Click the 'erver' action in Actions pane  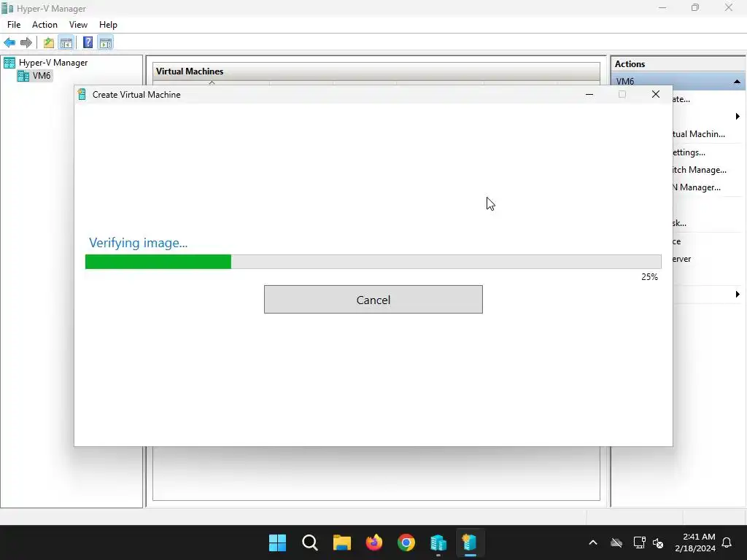point(682,259)
